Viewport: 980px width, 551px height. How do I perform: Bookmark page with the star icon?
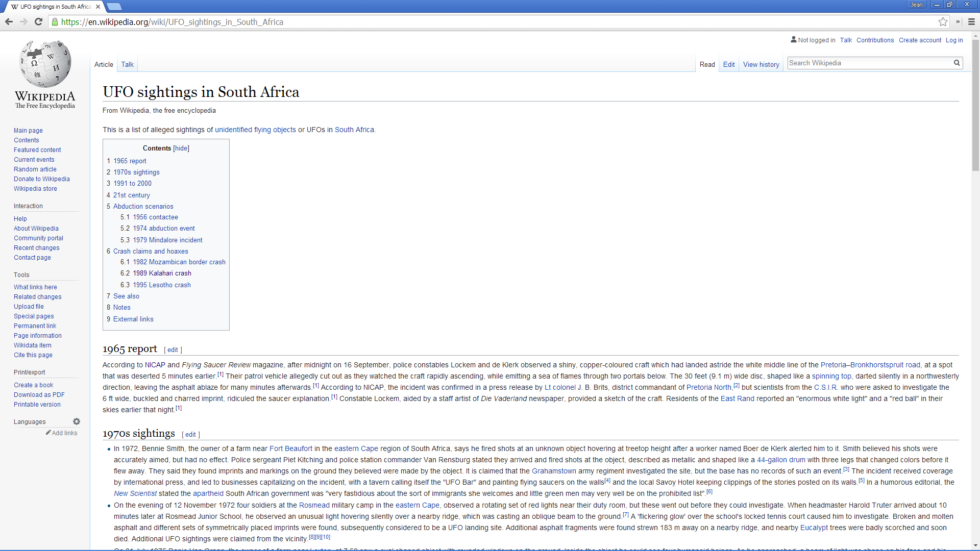pyautogui.click(x=943, y=22)
